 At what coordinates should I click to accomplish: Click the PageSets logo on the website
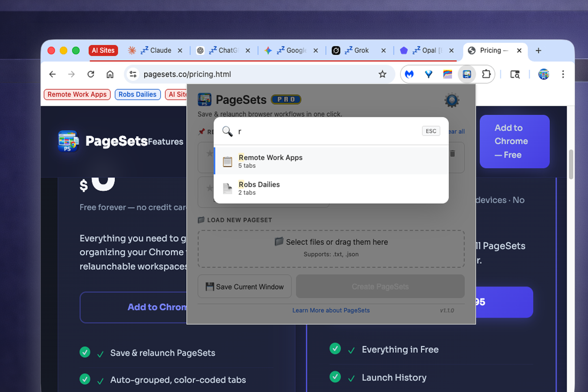click(x=69, y=141)
